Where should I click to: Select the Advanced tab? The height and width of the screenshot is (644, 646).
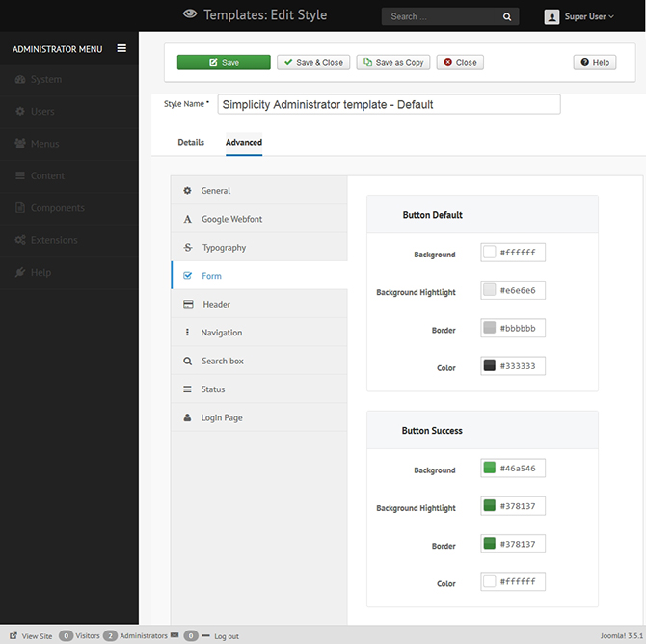click(x=244, y=142)
